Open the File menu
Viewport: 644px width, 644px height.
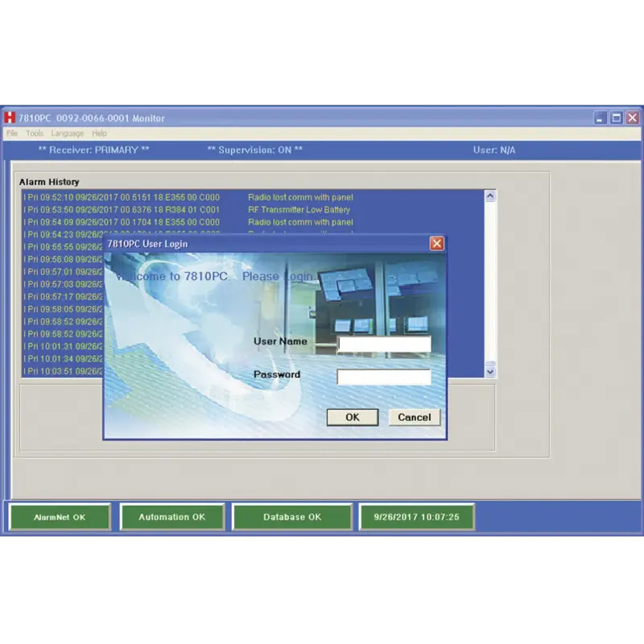click(x=11, y=134)
